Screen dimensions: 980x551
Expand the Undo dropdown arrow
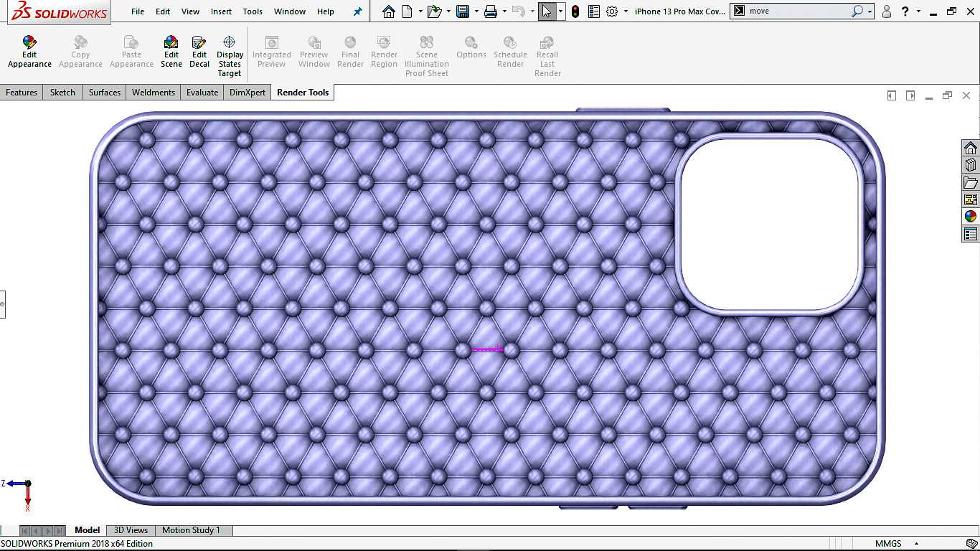tap(532, 11)
